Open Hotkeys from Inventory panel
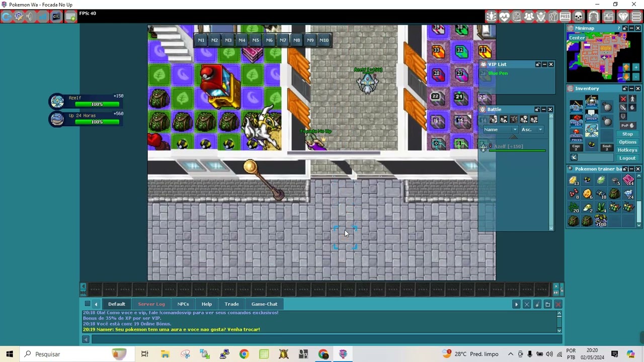 (627, 150)
